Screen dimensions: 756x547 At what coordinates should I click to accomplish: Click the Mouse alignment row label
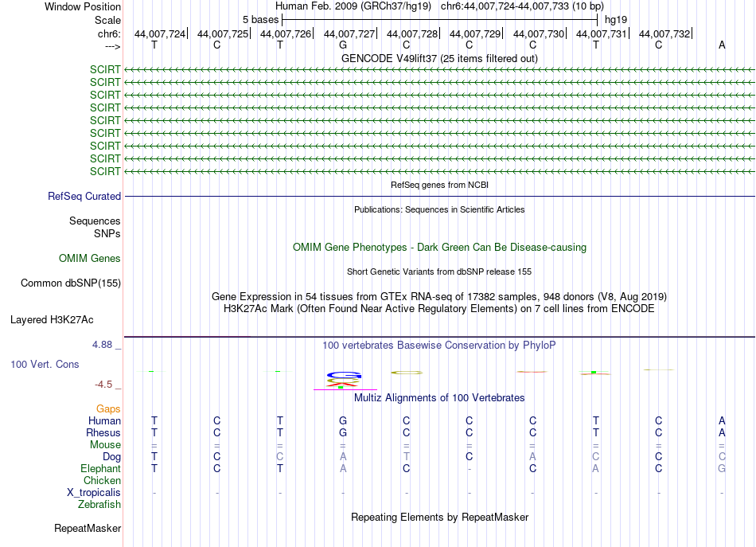(105, 445)
